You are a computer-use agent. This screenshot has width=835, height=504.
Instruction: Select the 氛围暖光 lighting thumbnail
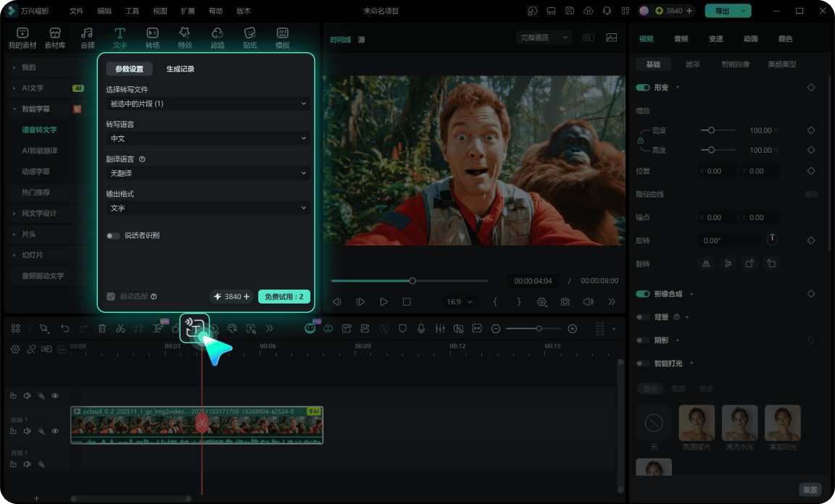pos(697,423)
